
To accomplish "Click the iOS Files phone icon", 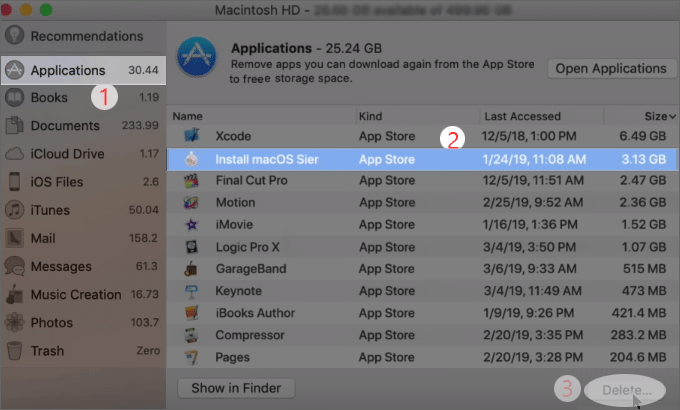I will pyautogui.click(x=15, y=182).
